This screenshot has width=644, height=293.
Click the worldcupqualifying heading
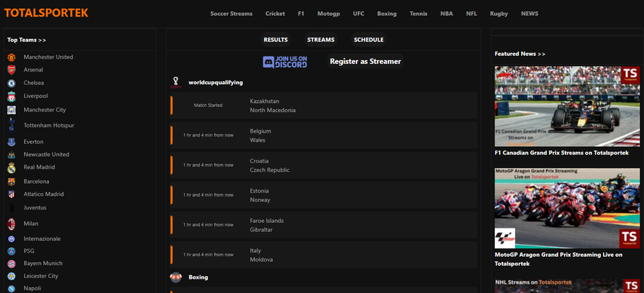point(216,83)
